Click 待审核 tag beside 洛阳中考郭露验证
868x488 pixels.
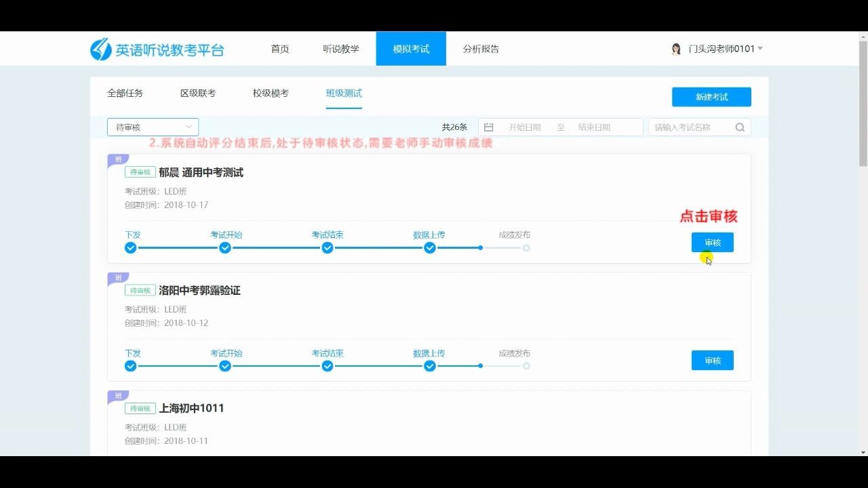click(140, 290)
